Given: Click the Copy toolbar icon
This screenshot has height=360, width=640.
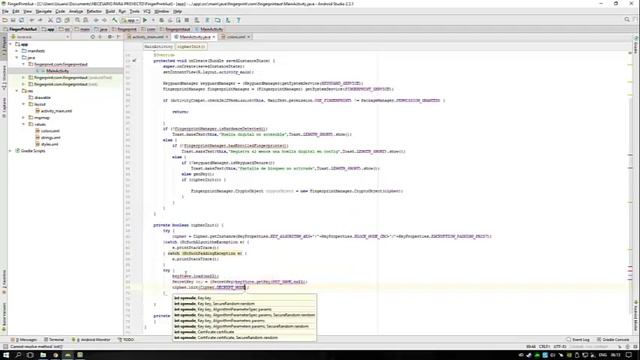Looking at the screenshot, I should click(58, 20).
